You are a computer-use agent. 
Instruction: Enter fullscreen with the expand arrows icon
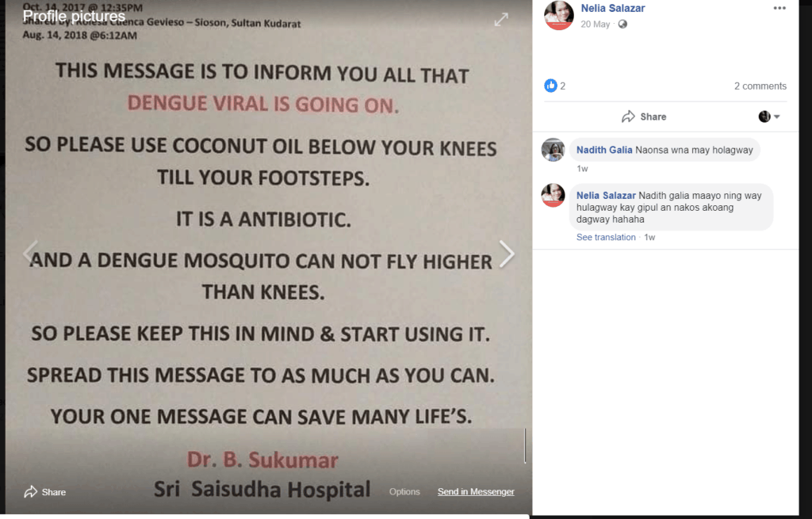pos(501,20)
